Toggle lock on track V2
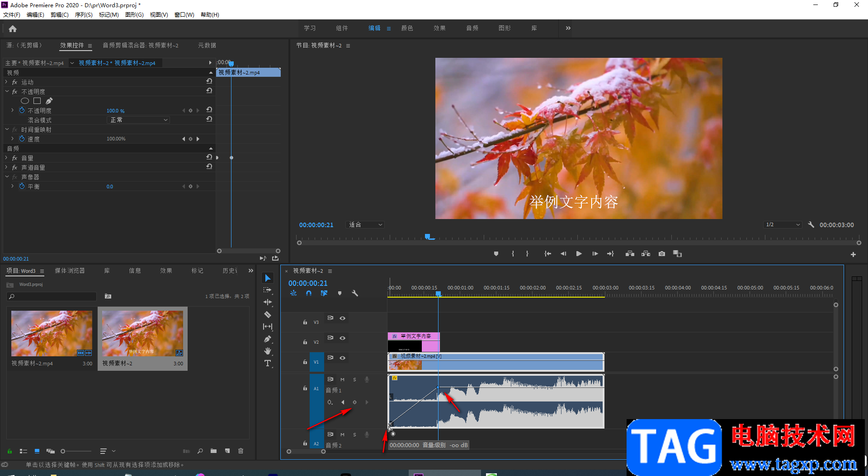 click(x=305, y=342)
